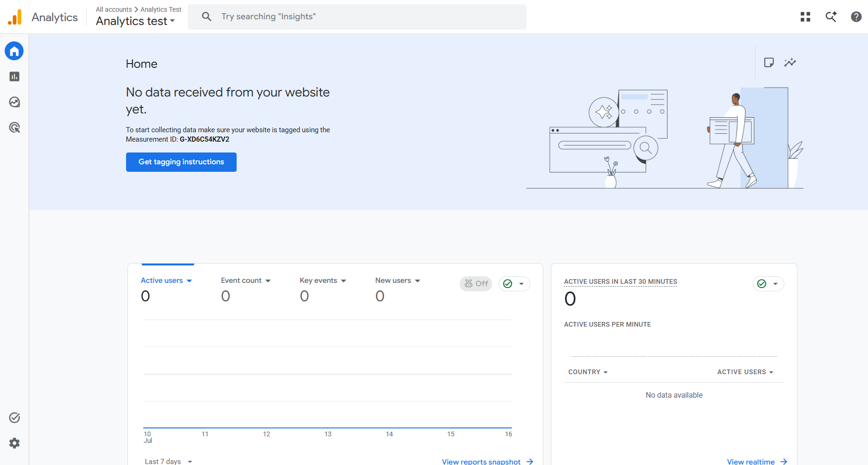Click the ACTIVE USERS PER MINUTE label
The image size is (868, 465).
(607, 324)
